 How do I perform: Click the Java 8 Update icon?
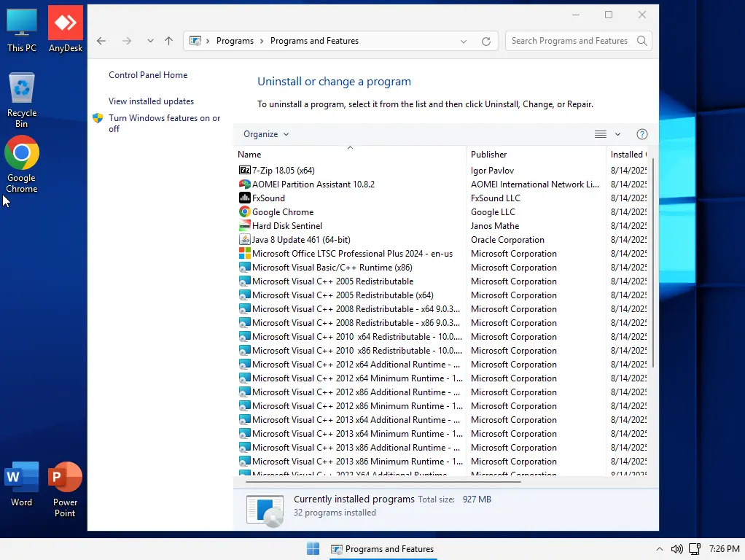(245, 240)
